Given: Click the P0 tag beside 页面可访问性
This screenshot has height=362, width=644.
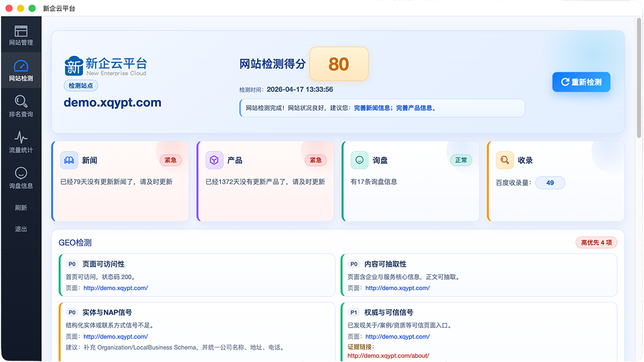Looking at the screenshot, I should pyautogui.click(x=72, y=264).
